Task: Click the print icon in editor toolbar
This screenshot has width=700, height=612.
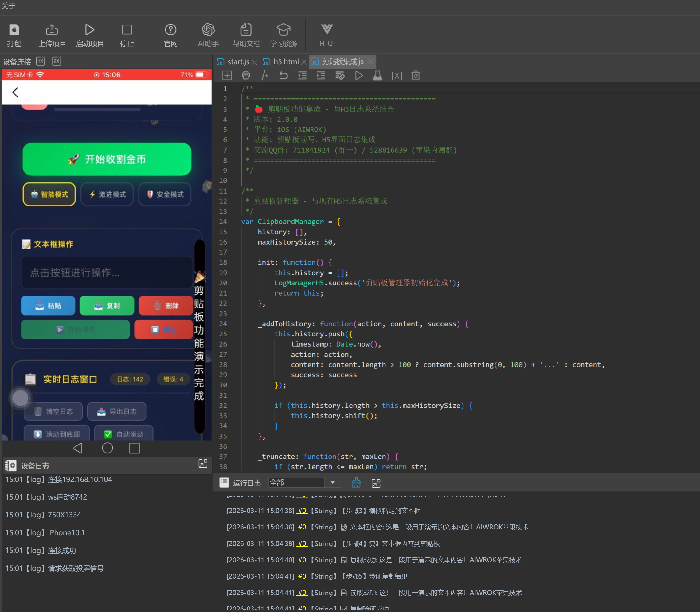Action: tap(246, 76)
